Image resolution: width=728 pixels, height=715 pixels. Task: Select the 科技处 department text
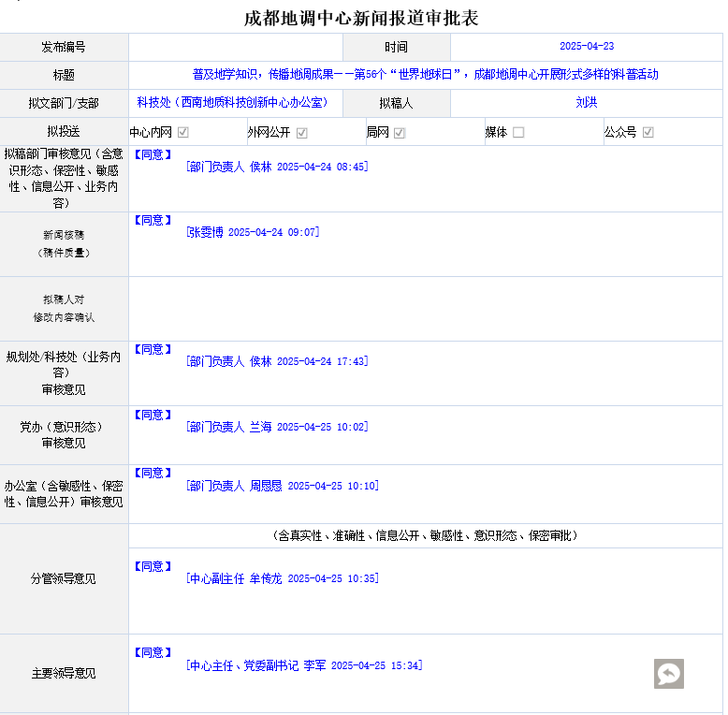(232, 102)
